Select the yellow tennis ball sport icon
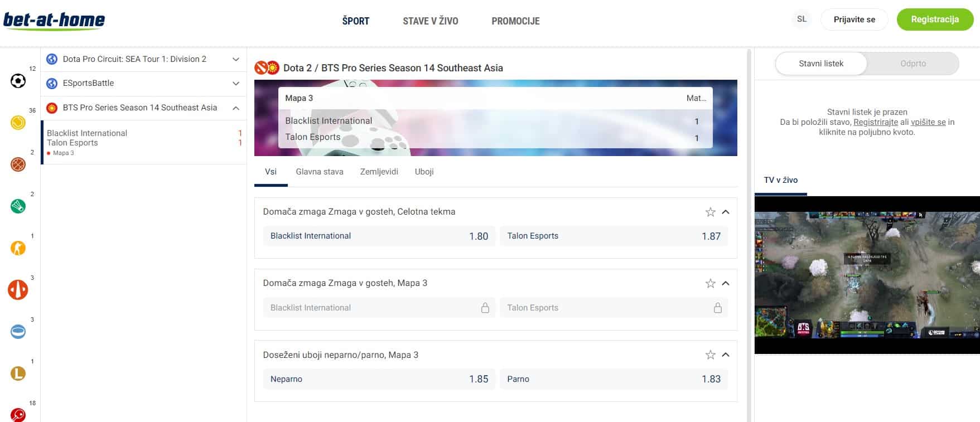Screen dimensions: 980x422 18,123
